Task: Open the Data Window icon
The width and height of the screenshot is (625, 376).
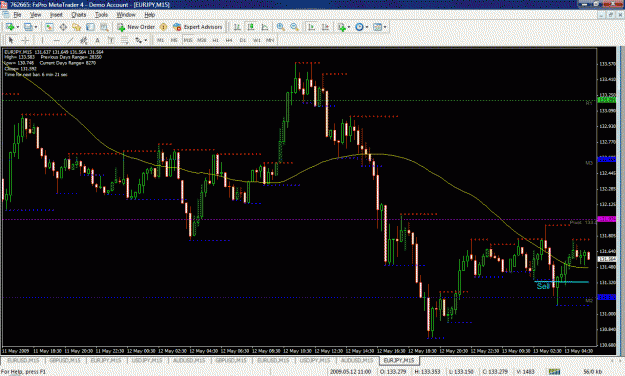Action: [63, 27]
